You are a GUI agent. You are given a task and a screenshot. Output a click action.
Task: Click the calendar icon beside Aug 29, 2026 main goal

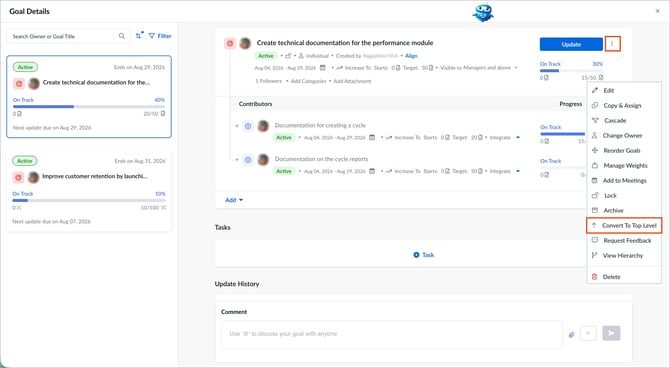323,68
